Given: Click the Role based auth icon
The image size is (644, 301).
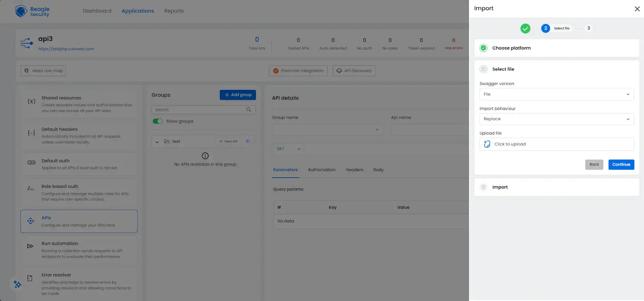Looking at the screenshot, I should click(x=31, y=188).
